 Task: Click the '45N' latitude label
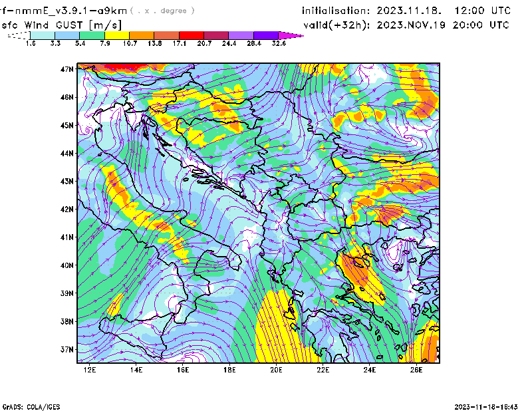click(67, 125)
